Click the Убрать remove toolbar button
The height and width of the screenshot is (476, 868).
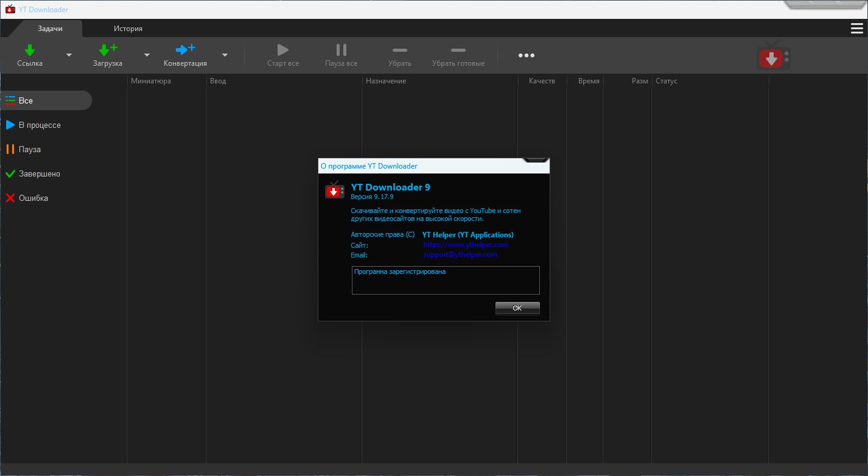[x=400, y=55]
